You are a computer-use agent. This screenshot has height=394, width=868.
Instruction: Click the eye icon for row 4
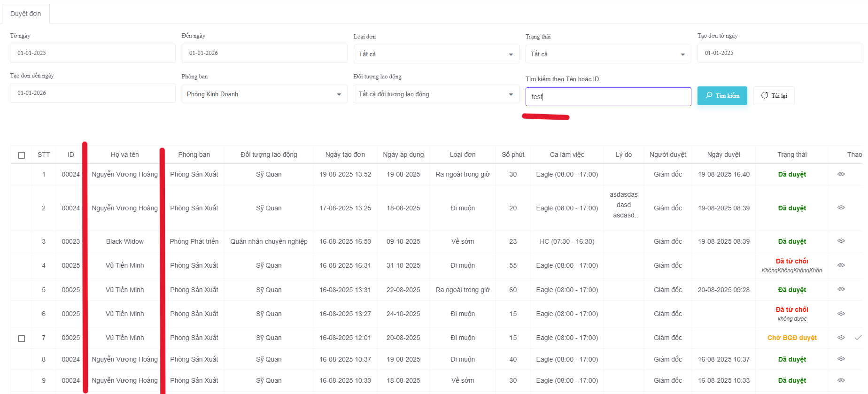click(841, 265)
